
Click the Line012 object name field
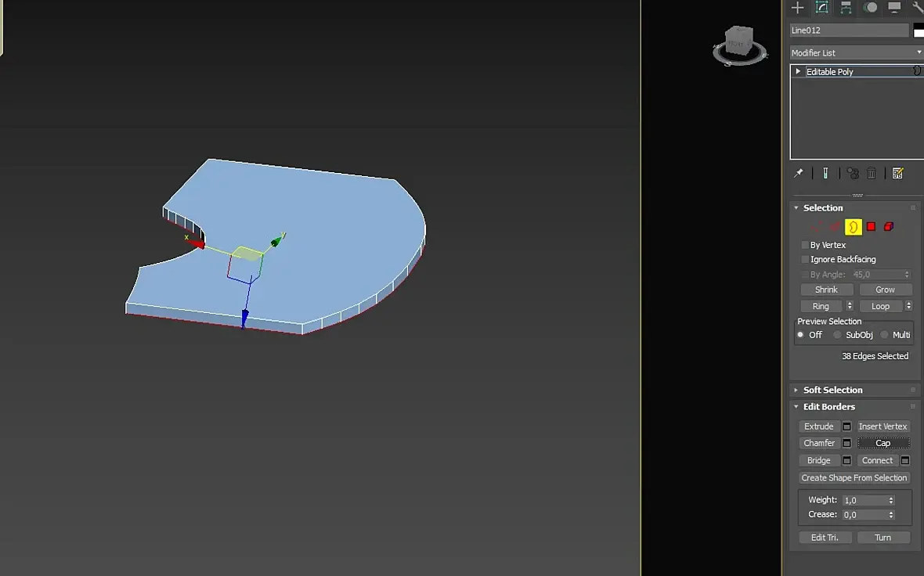[x=849, y=30]
